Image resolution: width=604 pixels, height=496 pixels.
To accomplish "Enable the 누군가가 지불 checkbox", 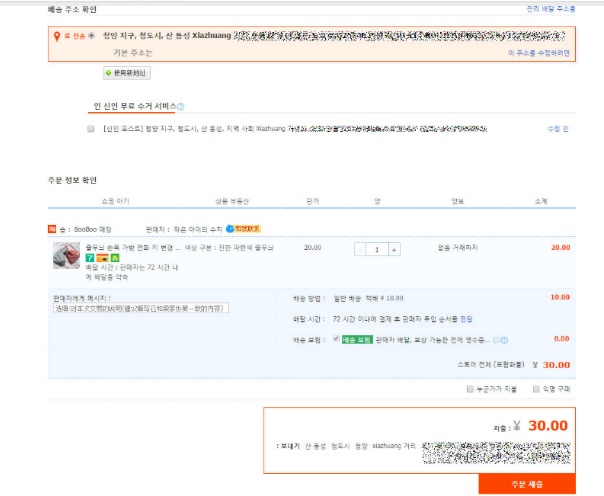I will [470, 389].
